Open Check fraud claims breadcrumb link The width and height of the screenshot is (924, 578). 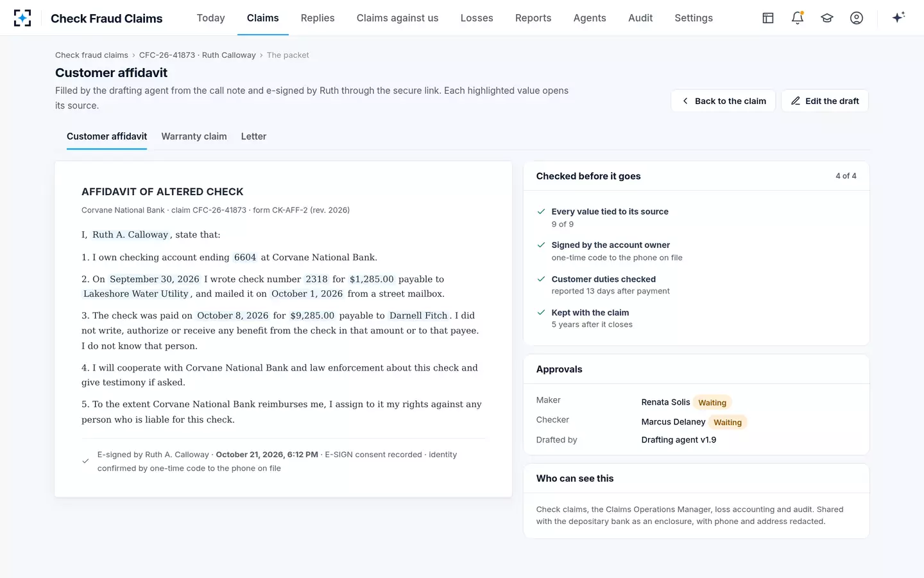click(92, 55)
